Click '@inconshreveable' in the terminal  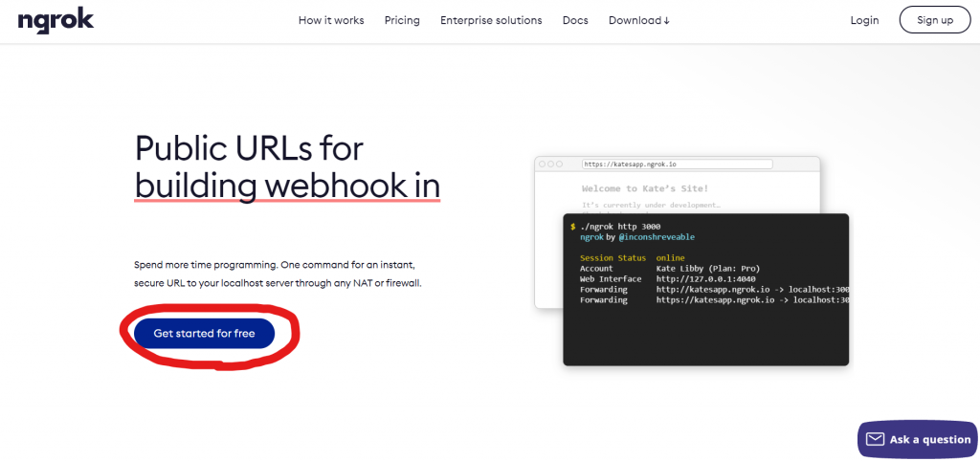(657, 237)
